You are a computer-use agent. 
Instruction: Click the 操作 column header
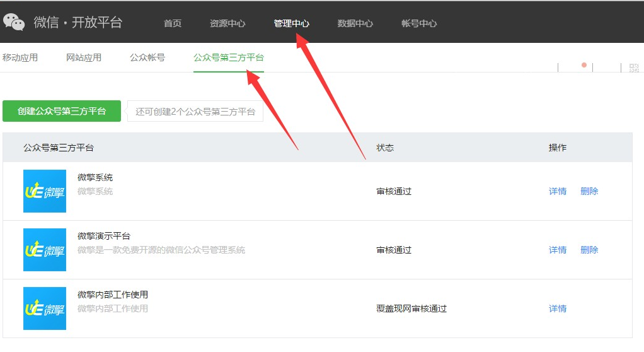(558, 148)
